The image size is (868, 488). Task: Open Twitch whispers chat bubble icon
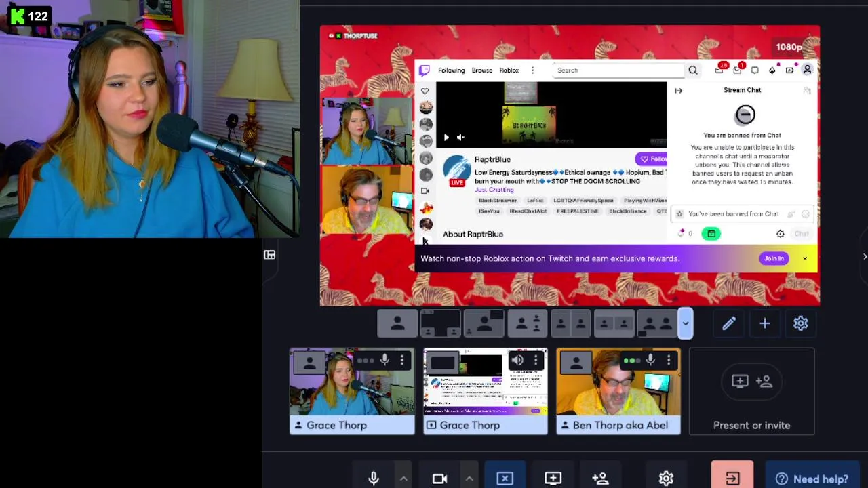[x=755, y=70]
